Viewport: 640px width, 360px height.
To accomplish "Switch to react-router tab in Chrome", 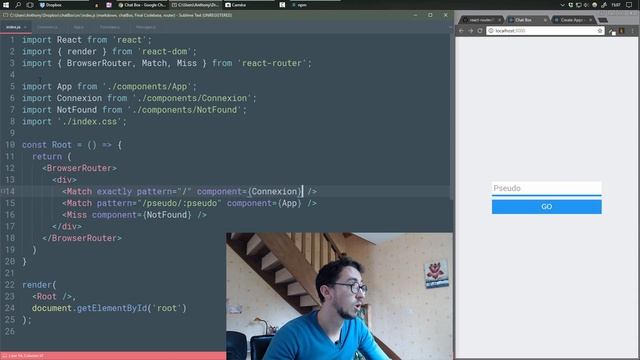I will 481,20.
